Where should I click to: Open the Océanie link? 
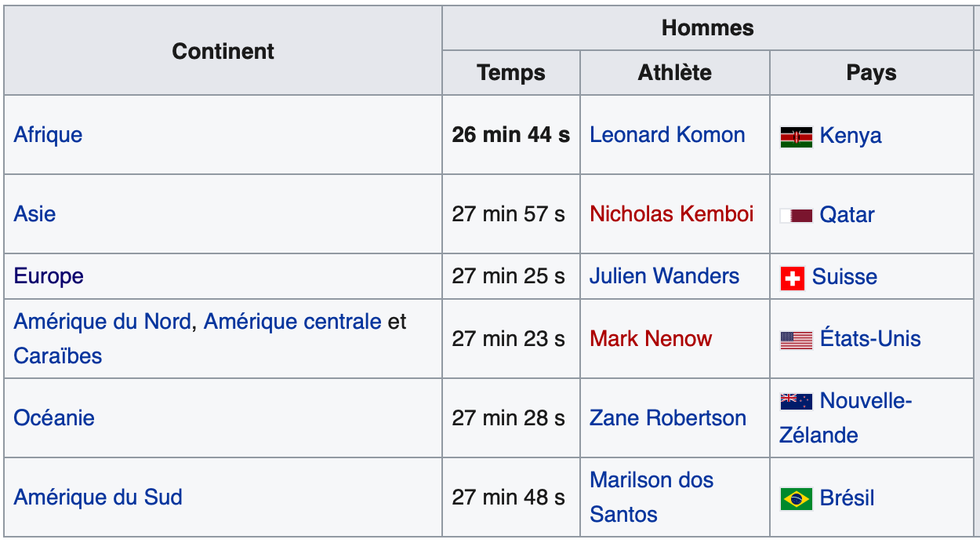click(x=54, y=417)
